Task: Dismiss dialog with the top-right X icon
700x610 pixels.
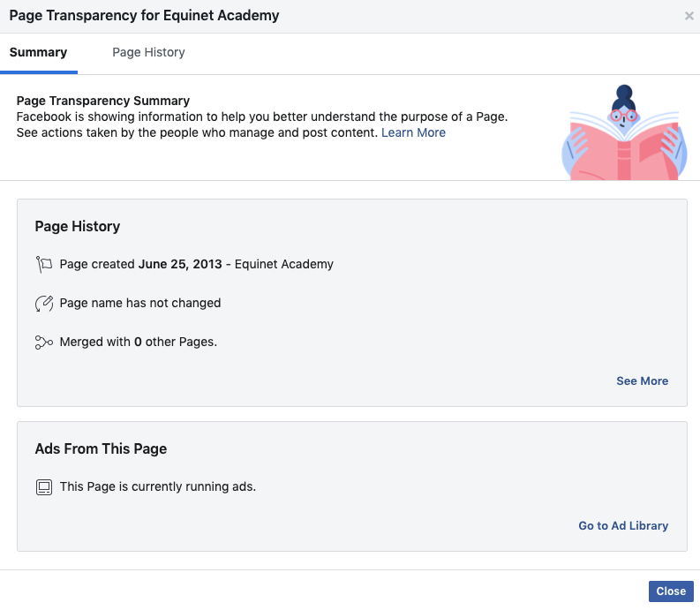Action: 689,16
